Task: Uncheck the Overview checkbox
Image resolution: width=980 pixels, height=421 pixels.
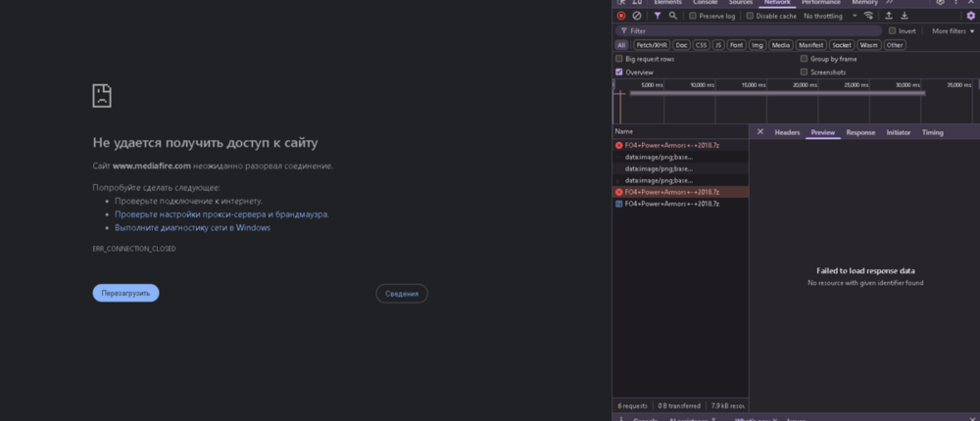Action: point(618,71)
